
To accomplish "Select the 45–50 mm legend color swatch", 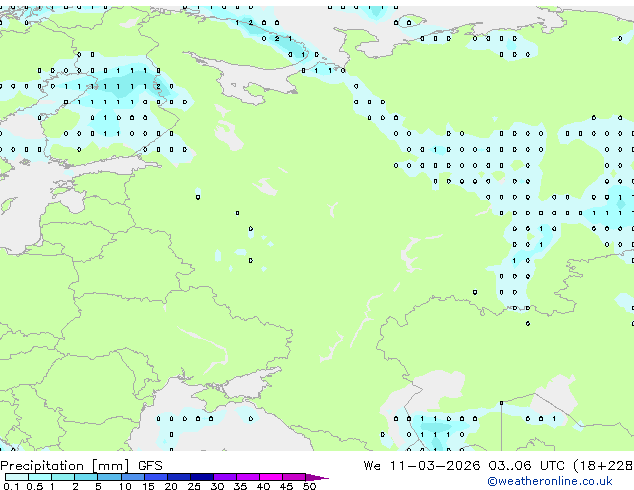I will click(294, 477).
